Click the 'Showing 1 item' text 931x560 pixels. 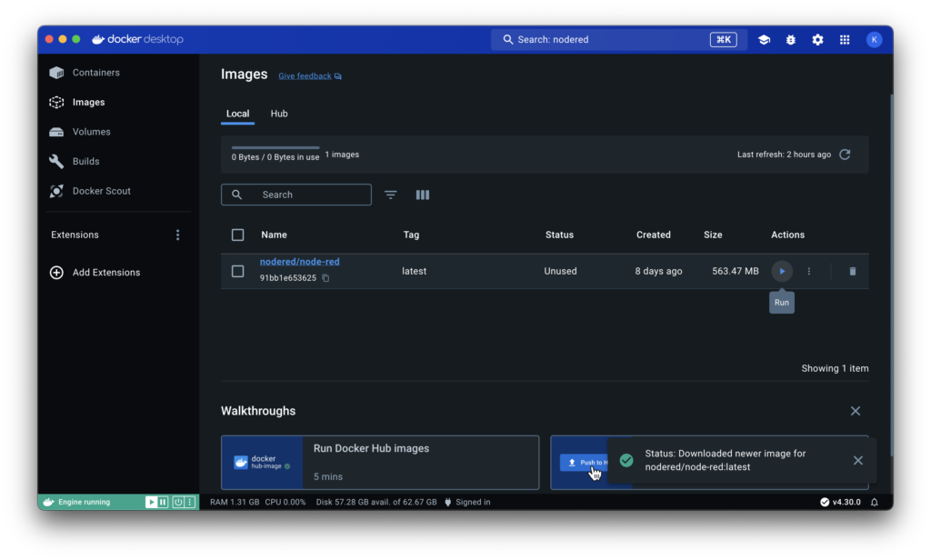(x=835, y=369)
